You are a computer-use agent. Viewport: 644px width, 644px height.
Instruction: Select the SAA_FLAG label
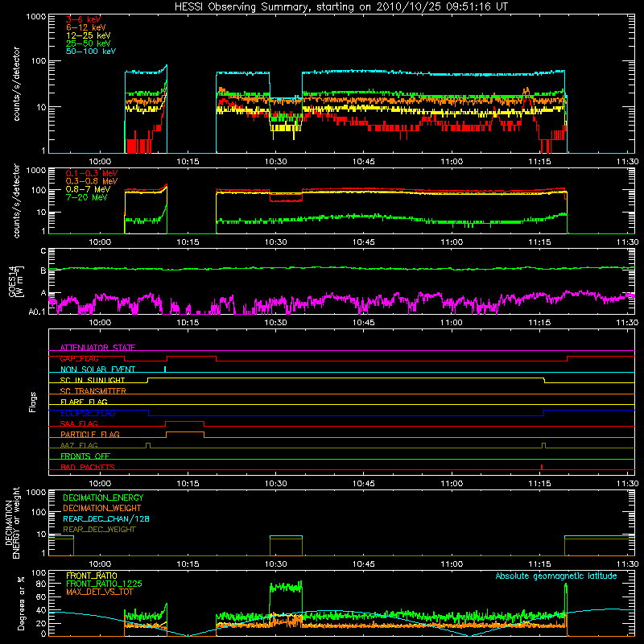[x=79, y=423]
